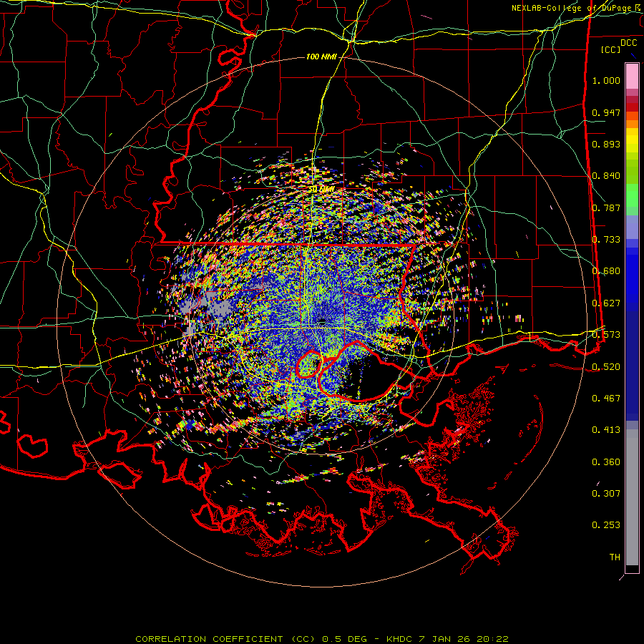
Task: Select the 0.680 legend value
Action: [606, 271]
